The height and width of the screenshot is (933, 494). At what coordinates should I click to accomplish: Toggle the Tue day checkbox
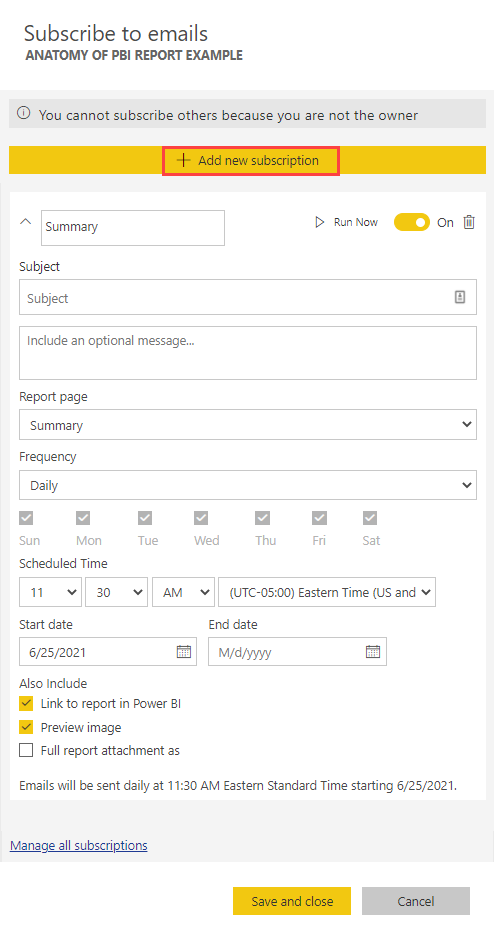[145, 518]
